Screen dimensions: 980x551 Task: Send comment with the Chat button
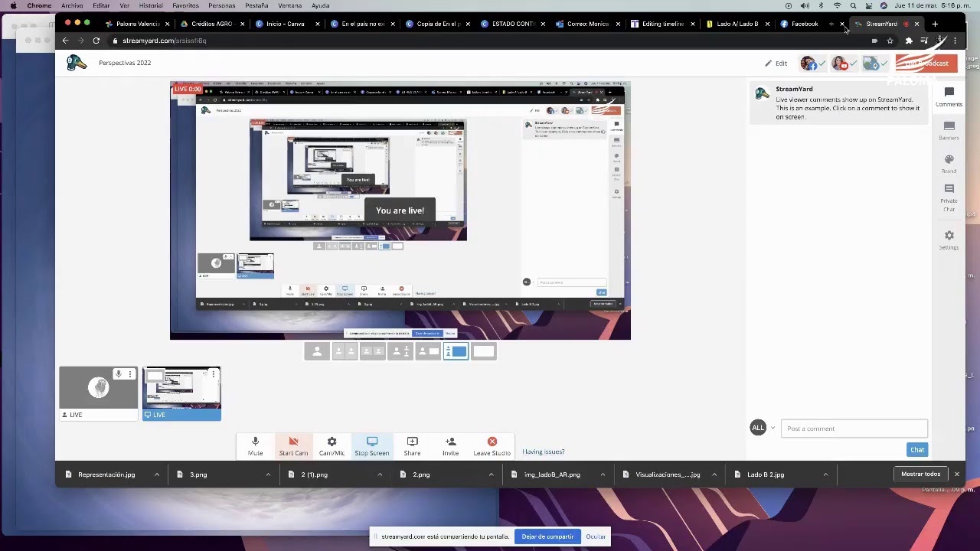[916, 450]
